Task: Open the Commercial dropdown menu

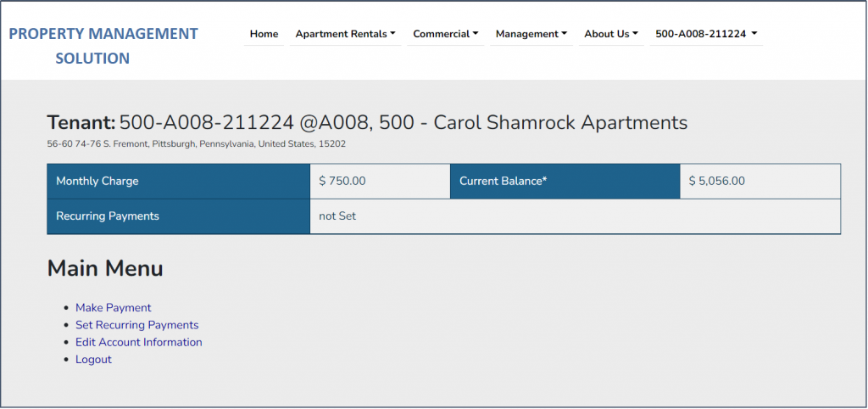Action: tap(445, 34)
